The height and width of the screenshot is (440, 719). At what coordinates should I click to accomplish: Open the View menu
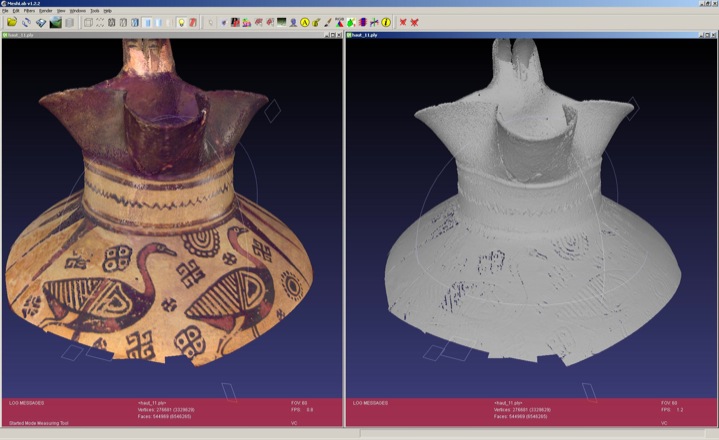click(x=61, y=11)
